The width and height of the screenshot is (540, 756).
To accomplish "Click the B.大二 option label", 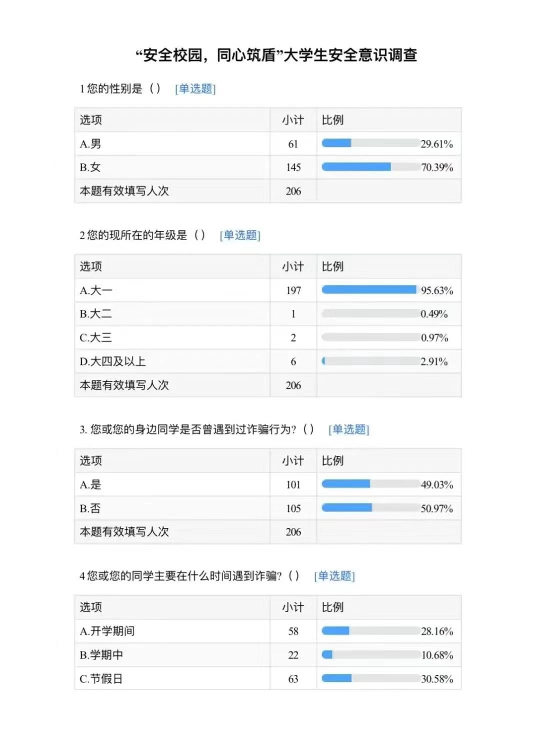I will coord(96,314).
